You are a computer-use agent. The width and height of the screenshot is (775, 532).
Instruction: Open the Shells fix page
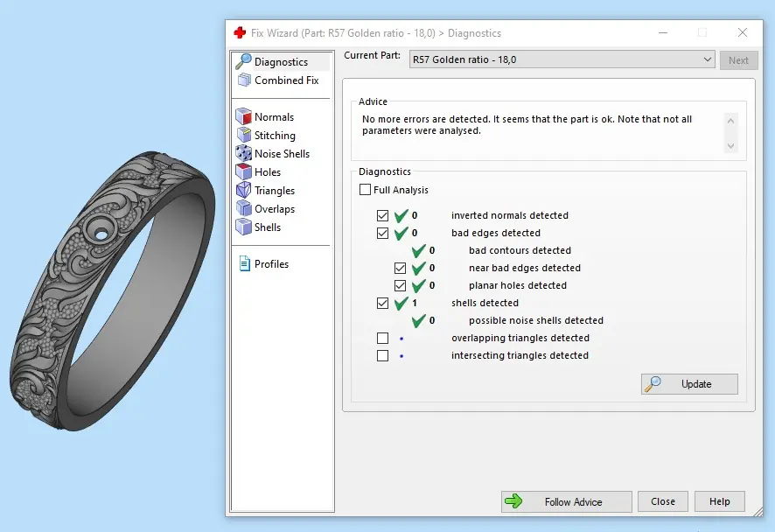click(268, 227)
